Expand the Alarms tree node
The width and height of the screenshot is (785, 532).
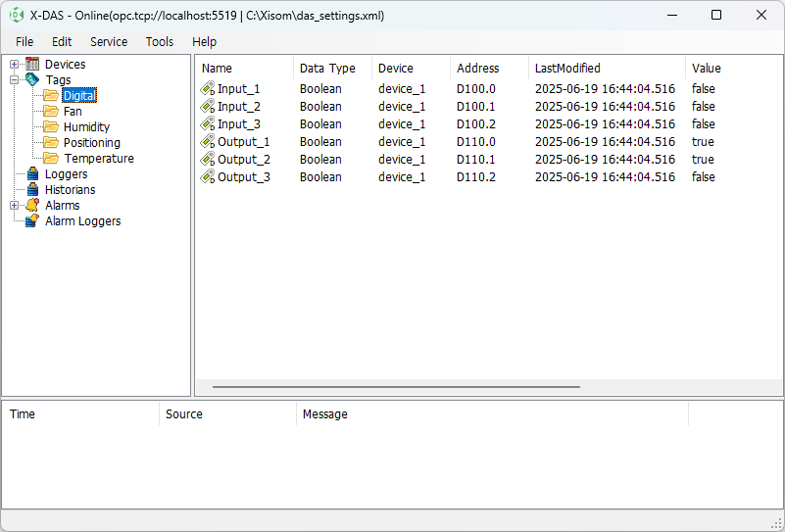15,206
